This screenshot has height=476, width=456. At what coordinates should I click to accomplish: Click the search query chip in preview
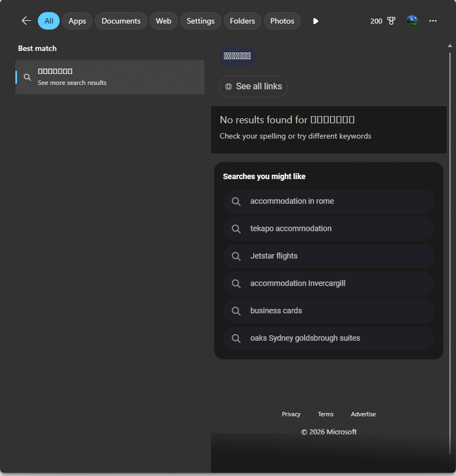pos(237,56)
